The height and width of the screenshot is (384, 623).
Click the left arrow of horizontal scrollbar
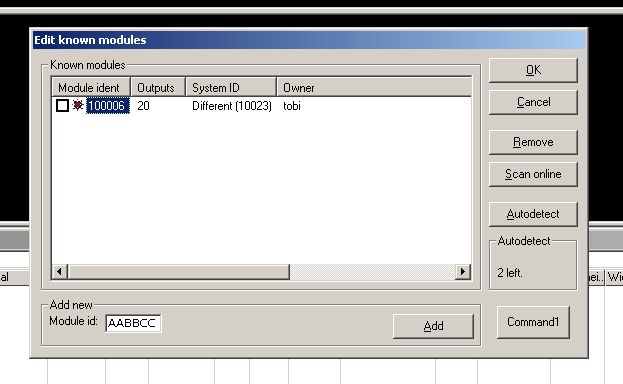(60, 272)
